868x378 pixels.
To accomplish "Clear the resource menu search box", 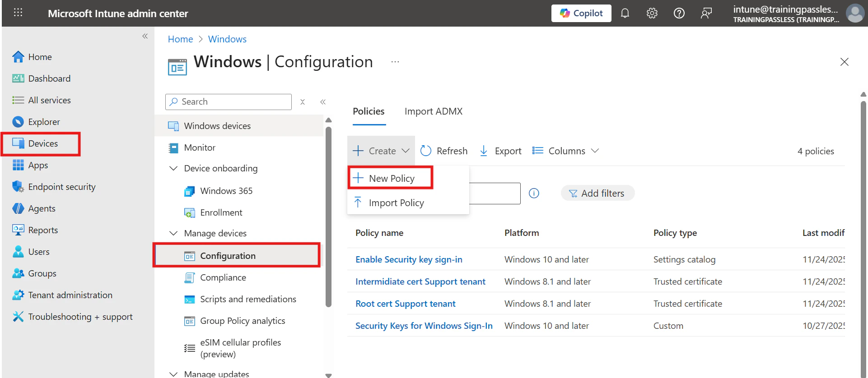I will [303, 102].
